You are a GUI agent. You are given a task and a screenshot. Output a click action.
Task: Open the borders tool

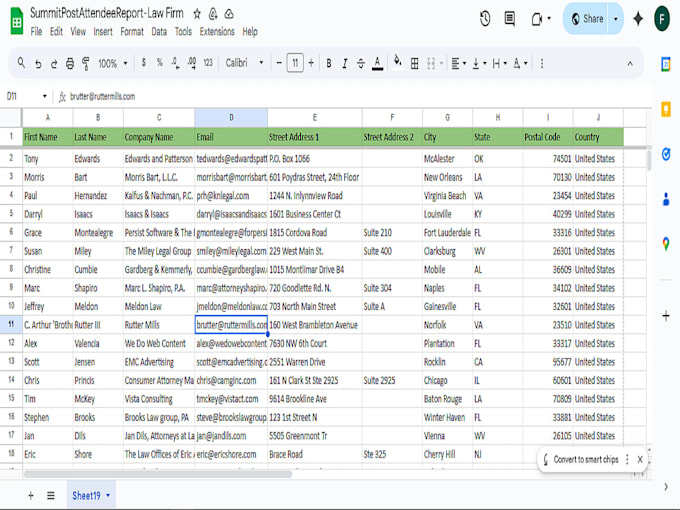tap(415, 64)
